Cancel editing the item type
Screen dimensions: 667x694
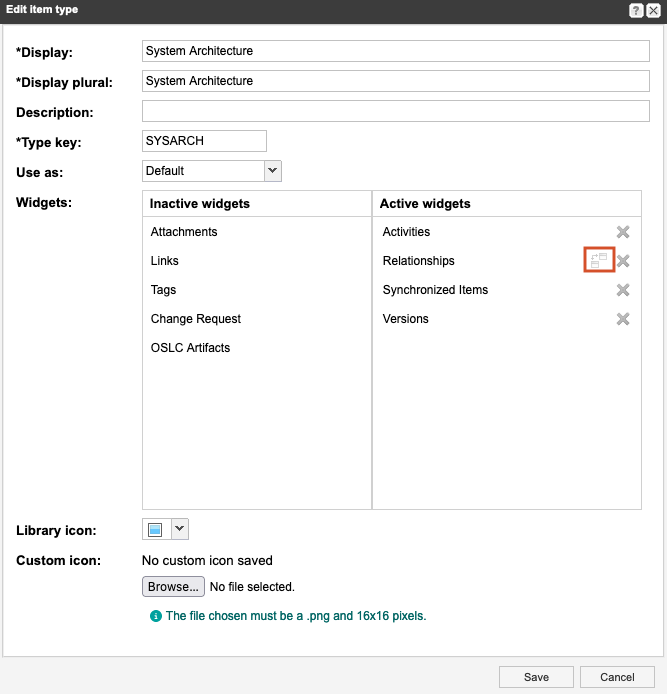click(x=617, y=677)
